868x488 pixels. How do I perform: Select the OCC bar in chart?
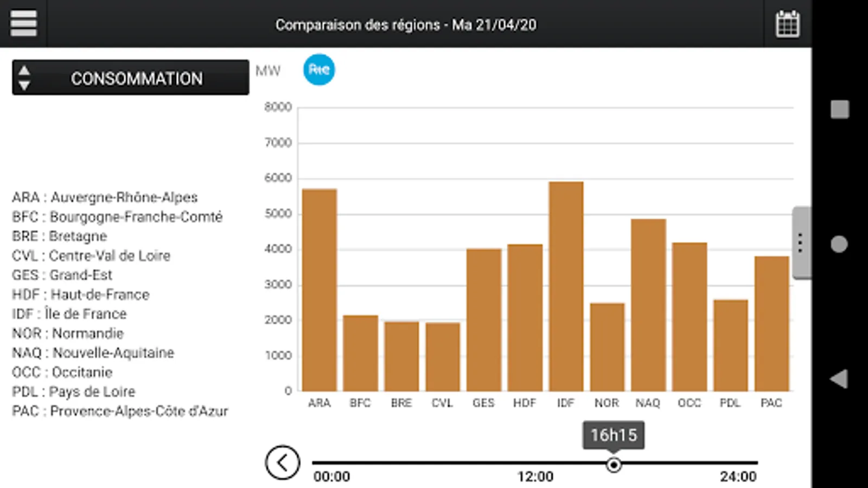[690, 317]
